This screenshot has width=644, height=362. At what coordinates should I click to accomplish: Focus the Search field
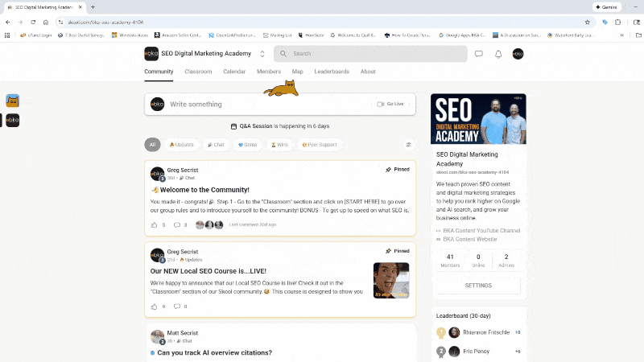coord(370,54)
